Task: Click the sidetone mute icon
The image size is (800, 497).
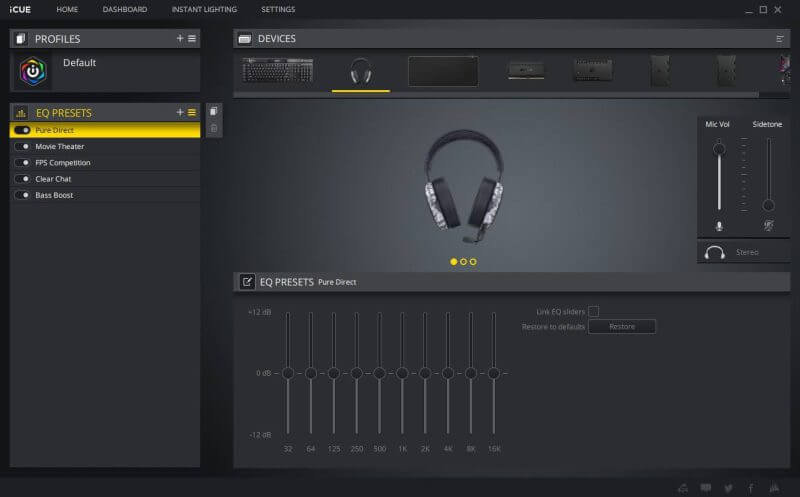Action: click(768, 227)
